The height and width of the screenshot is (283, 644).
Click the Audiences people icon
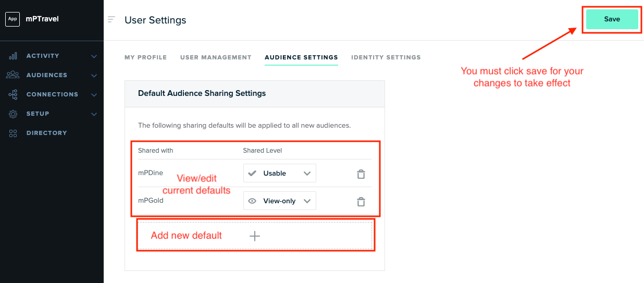(13, 75)
